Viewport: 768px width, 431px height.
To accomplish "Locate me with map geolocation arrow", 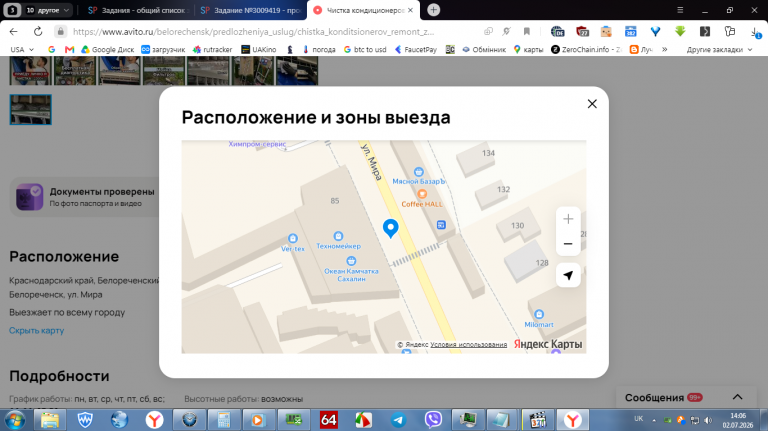I will click(x=568, y=275).
